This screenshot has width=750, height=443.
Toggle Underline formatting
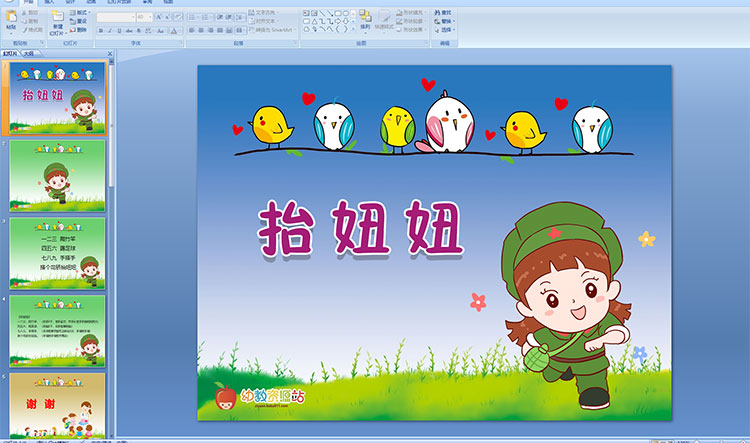tap(119, 31)
